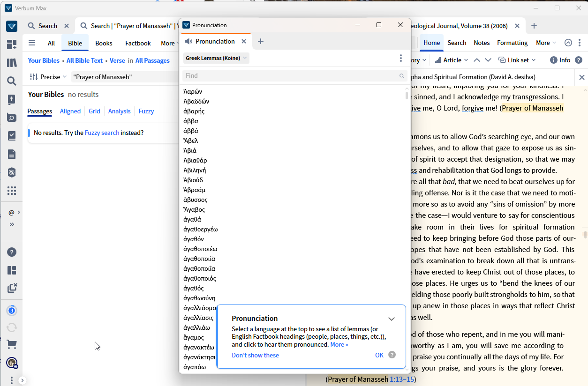Screen dimensions: 588x386
Task: Open Link set dropdown
Action: [517, 60]
